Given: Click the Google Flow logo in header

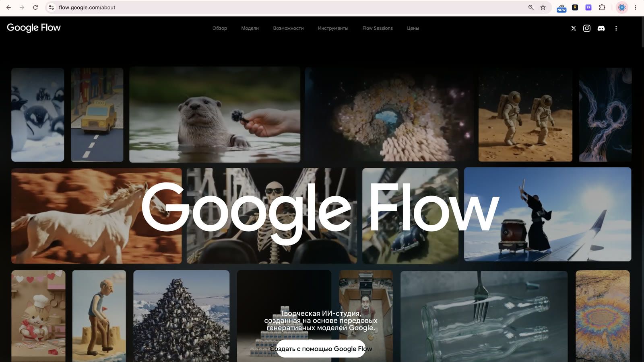Looking at the screenshot, I should 34,28.
